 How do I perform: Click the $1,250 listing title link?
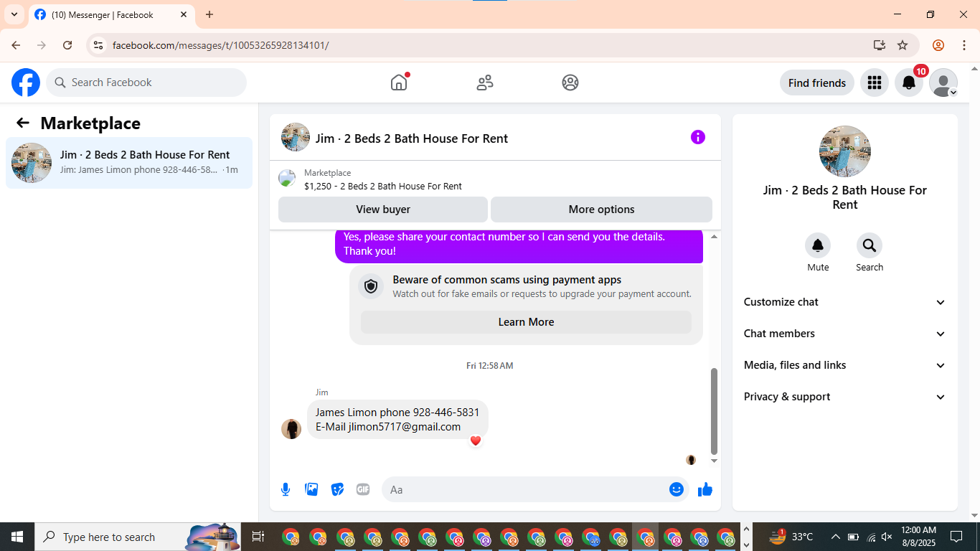[x=383, y=186]
